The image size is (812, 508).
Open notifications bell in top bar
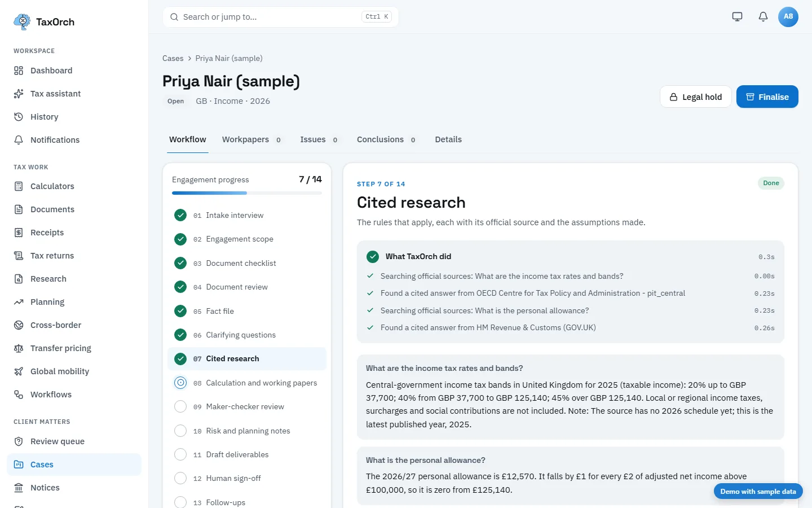point(763,16)
